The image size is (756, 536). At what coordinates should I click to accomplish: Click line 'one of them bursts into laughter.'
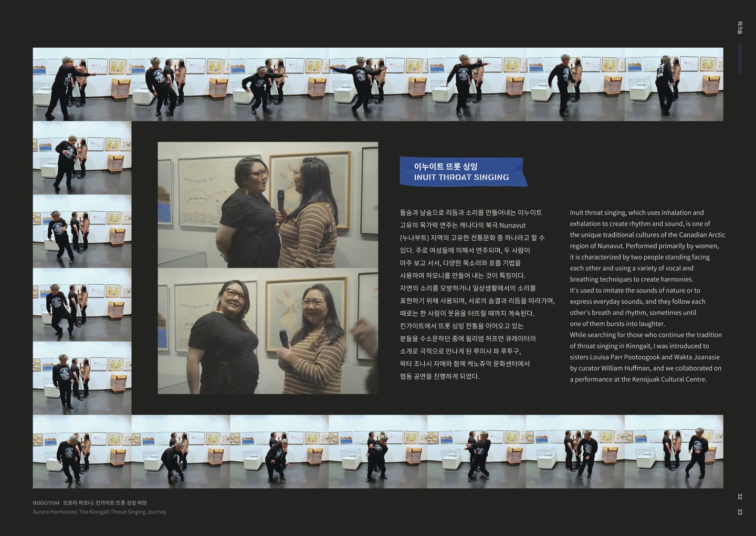[x=617, y=324]
